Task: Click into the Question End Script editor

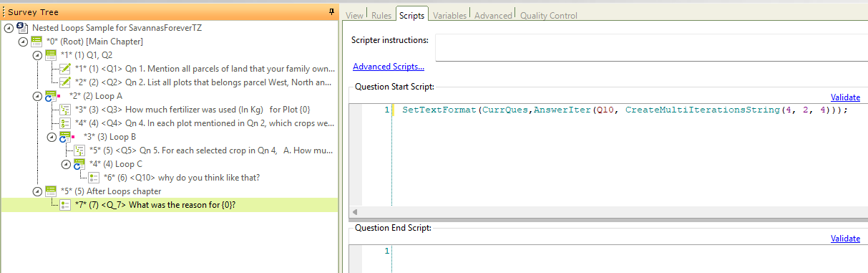Action: [x=630, y=259]
